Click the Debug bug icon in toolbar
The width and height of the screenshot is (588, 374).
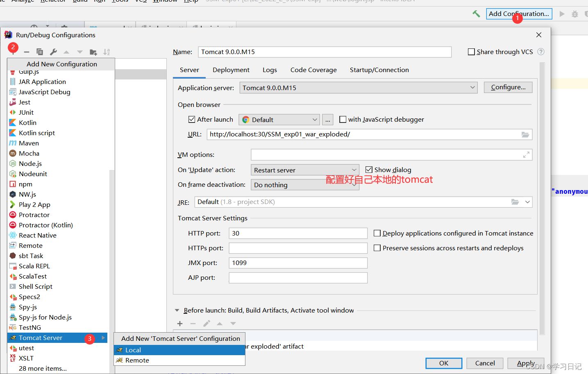575,14
